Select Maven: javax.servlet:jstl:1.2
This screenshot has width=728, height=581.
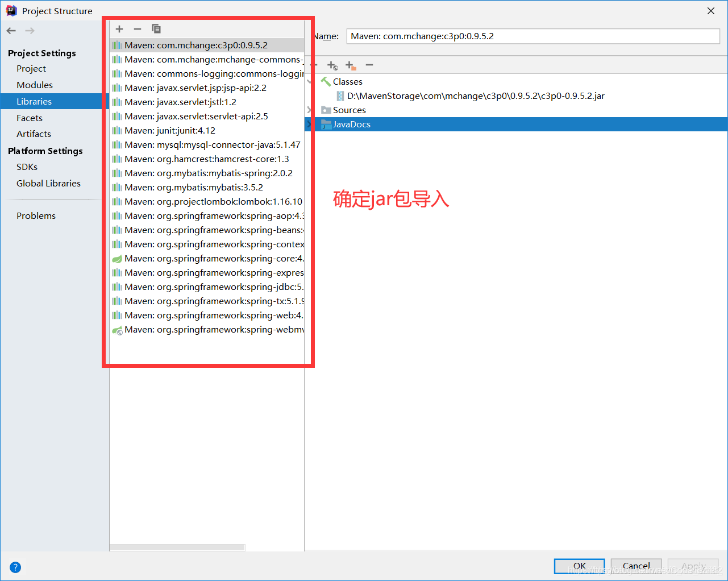pyautogui.click(x=207, y=102)
